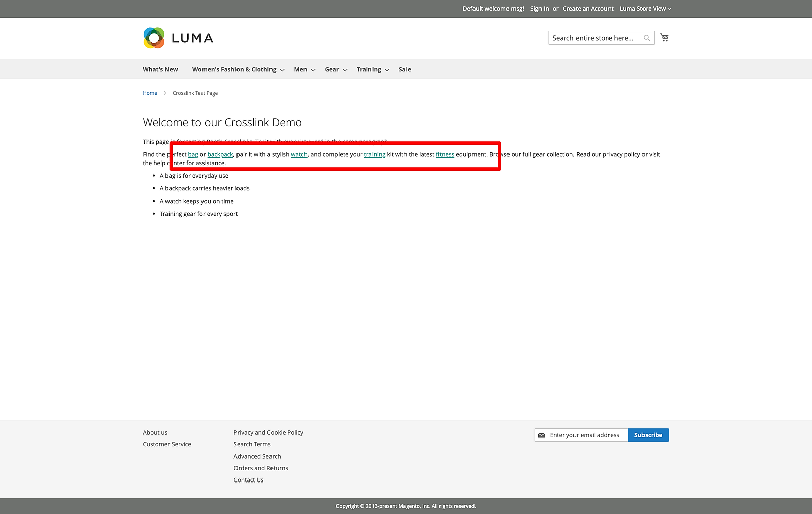The image size is (812, 514).
Task: Click the LUMA logo
Action: click(178, 38)
